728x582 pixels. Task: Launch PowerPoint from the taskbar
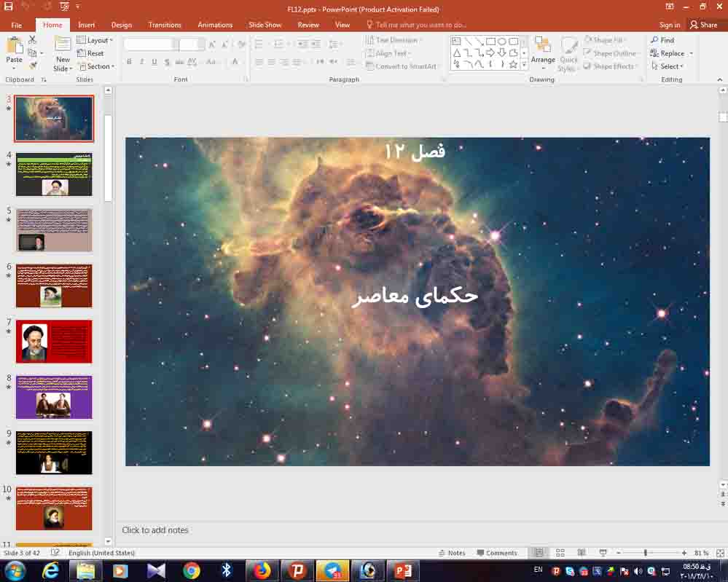403,570
